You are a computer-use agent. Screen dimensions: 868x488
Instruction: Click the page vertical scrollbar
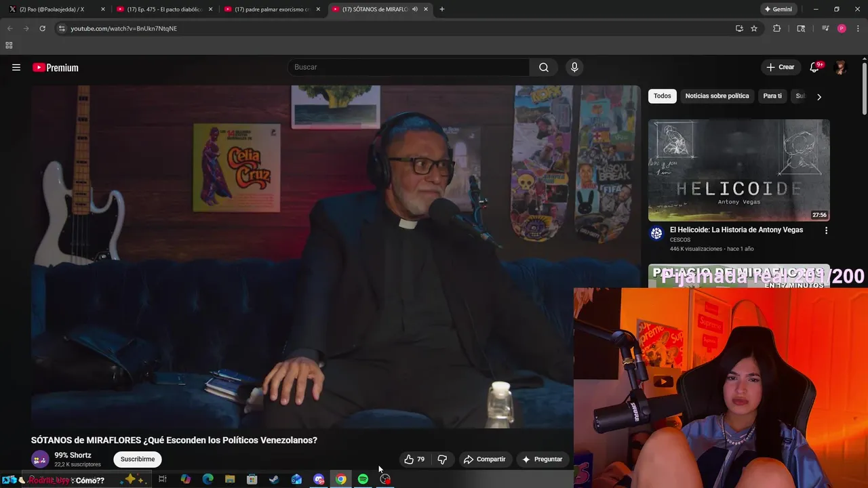(x=864, y=88)
